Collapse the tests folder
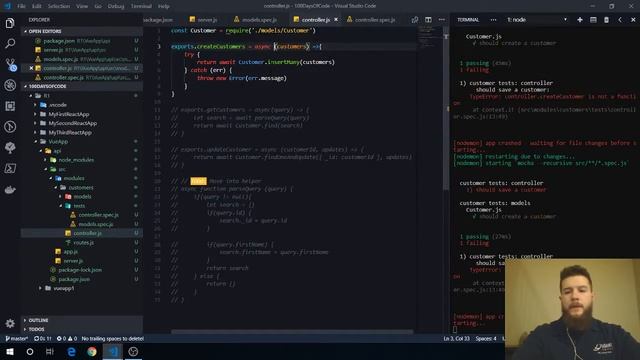 [79, 206]
